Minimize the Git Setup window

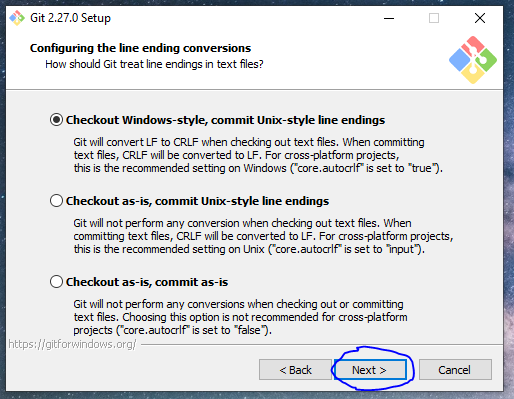389,18
